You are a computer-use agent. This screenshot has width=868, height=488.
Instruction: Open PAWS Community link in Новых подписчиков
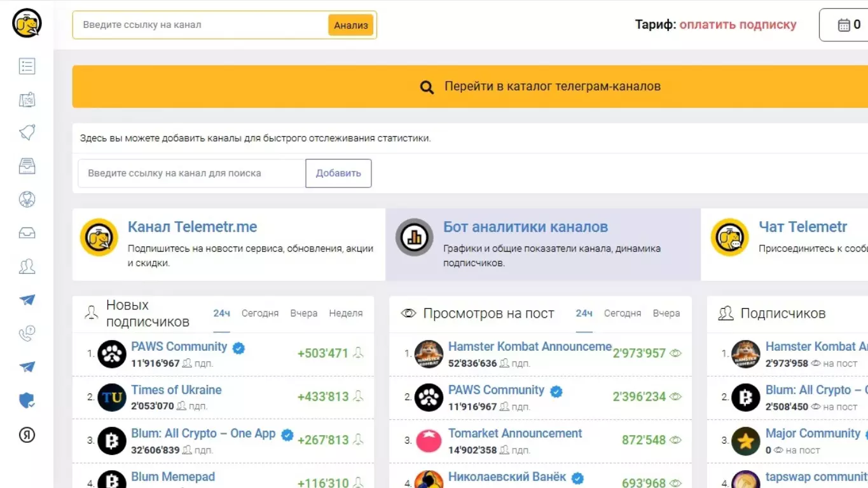[x=179, y=346]
